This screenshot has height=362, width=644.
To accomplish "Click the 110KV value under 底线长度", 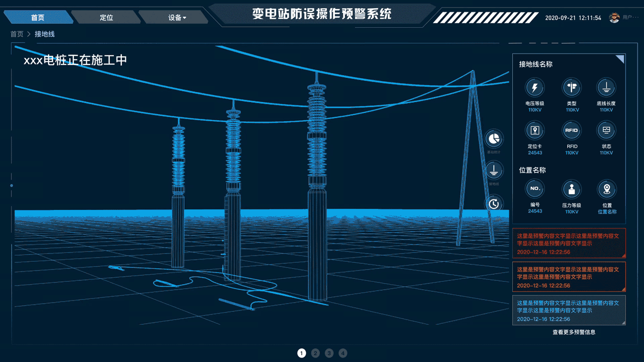I will [x=606, y=110].
